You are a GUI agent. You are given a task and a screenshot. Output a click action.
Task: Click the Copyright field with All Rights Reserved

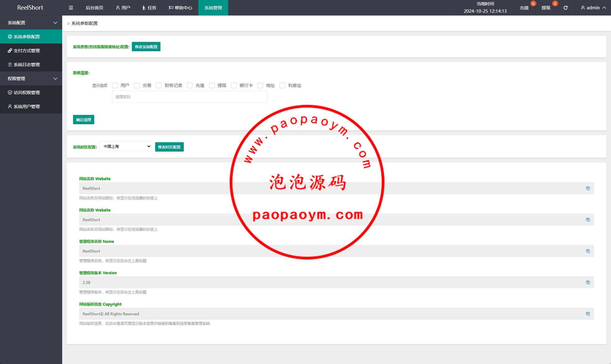click(x=336, y=314)
